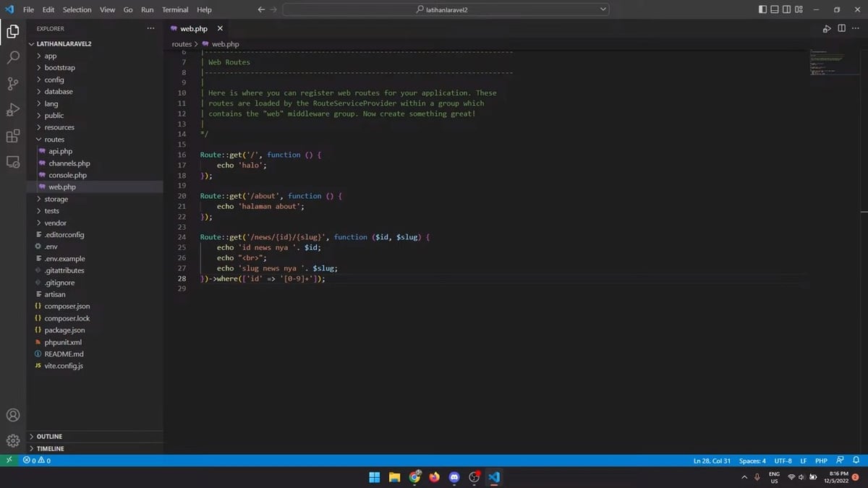
Task: Expand the app folder in Explorer
Action: [x=50, y=56]
